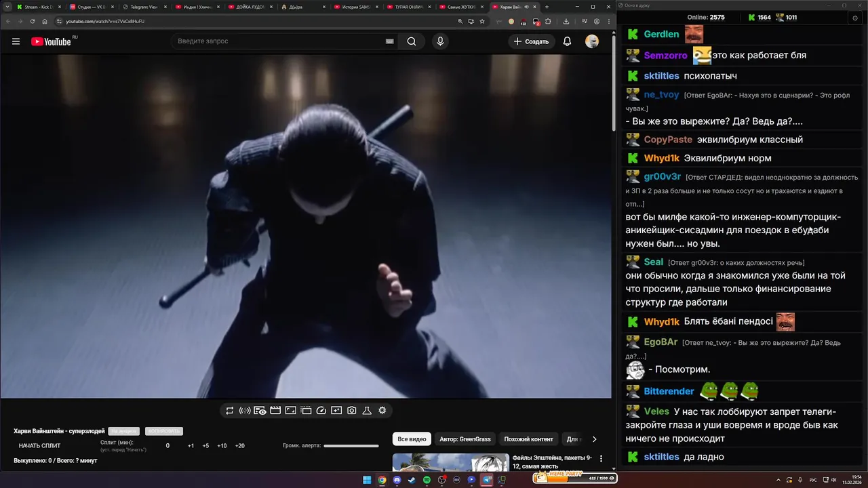The image size is (868, 488).
Task: Open the YouTube hamburger guide menu
Action: pyautogui.click(x=16, y=41)
